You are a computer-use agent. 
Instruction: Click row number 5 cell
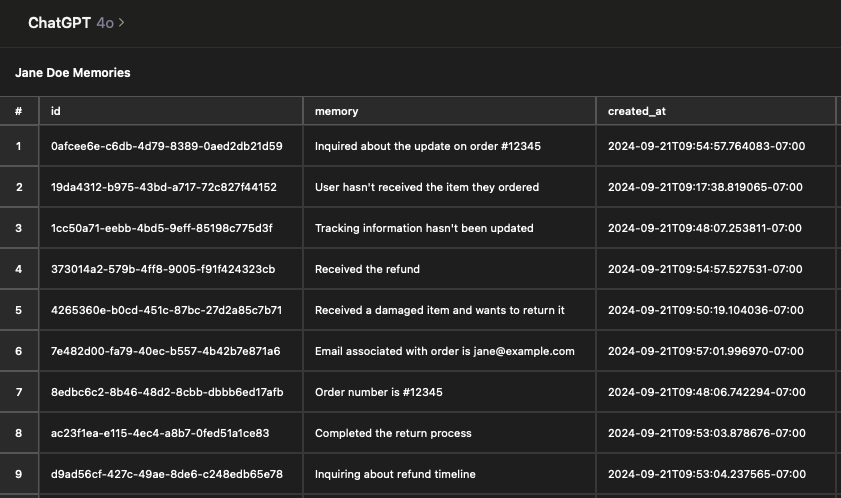pos(19,310)
